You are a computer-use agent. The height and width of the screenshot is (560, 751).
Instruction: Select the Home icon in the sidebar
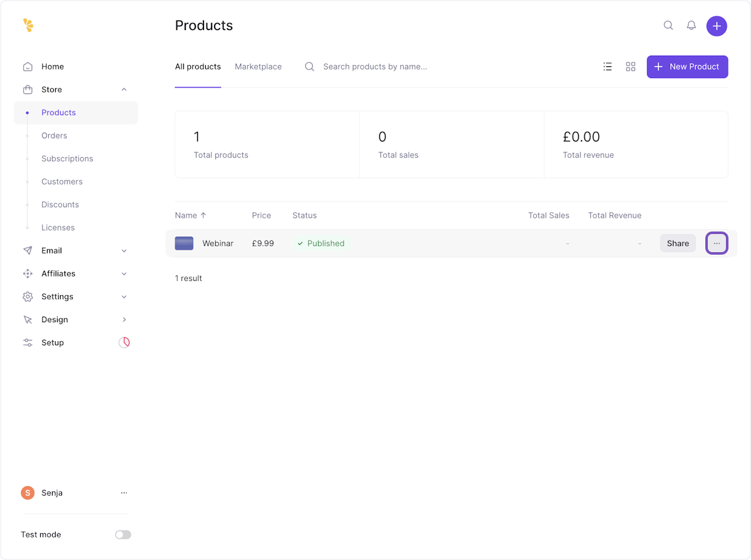[x=28, y=66]
